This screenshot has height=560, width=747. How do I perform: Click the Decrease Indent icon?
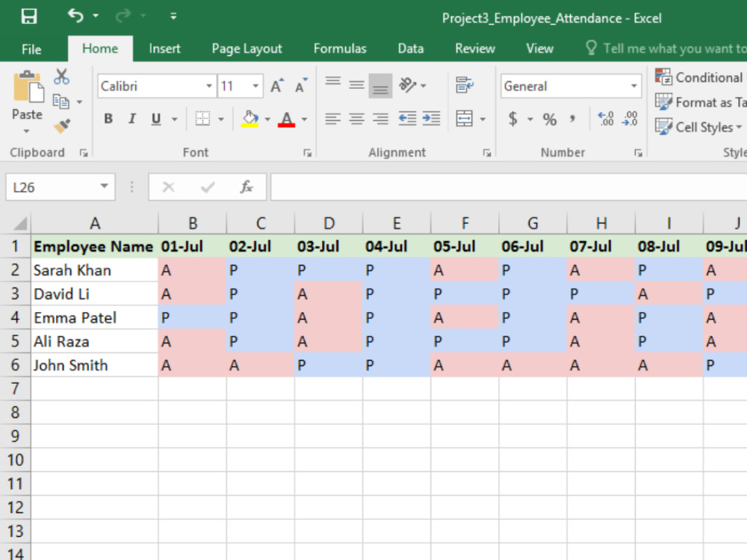pos(407,119)
